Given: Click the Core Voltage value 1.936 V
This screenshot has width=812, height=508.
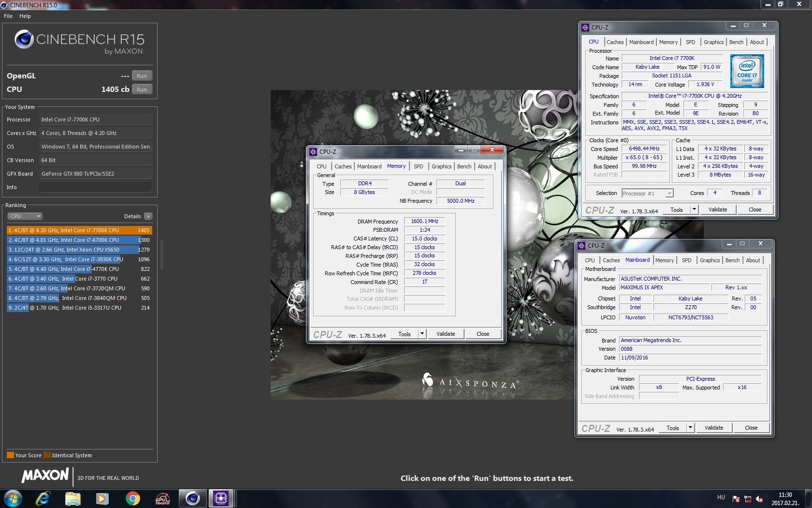Looking at the screenshot, I should click(705, 85).
